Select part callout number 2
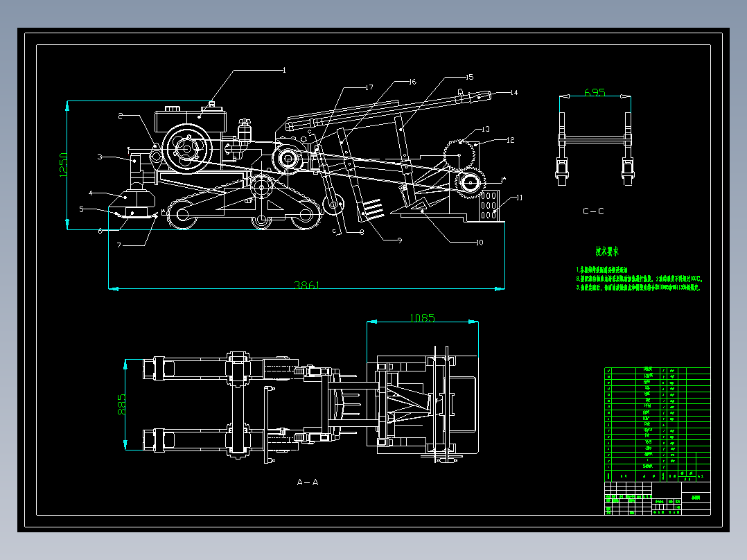The height and width of the screenshot is (560, 747). point(121,115)
